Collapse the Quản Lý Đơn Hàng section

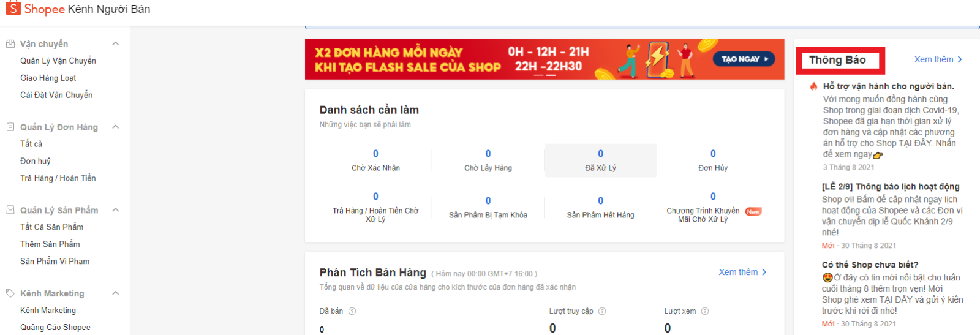click(116, 127)
